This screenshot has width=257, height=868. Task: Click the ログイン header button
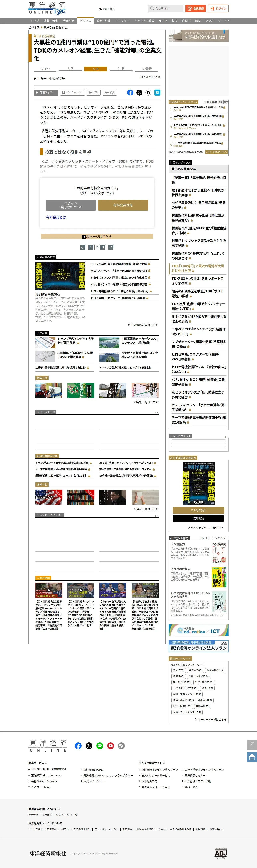tap(218, 8)
